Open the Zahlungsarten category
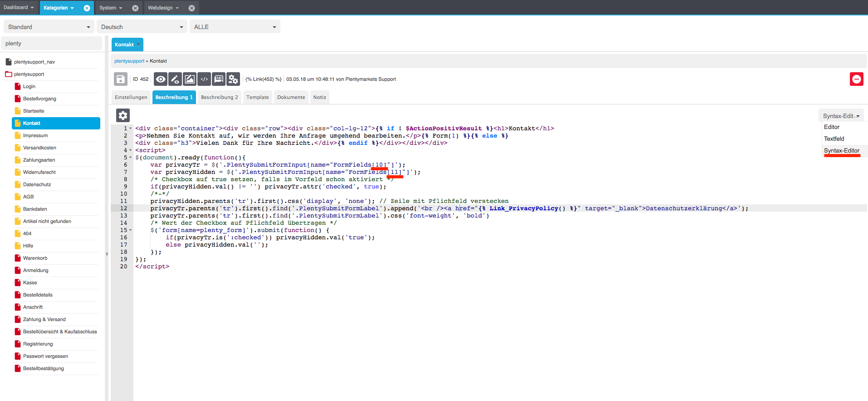This screenshot has width=868, height=401. click(x=39, y=160)
